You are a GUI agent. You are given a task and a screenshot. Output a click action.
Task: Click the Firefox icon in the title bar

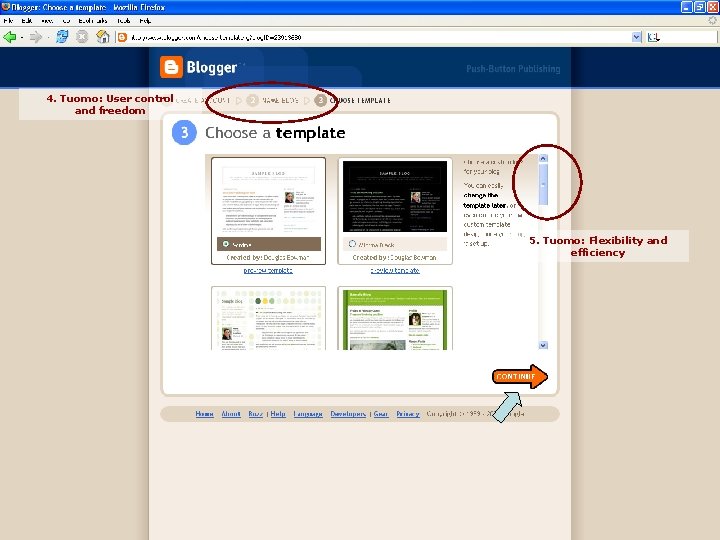[6, 7]
